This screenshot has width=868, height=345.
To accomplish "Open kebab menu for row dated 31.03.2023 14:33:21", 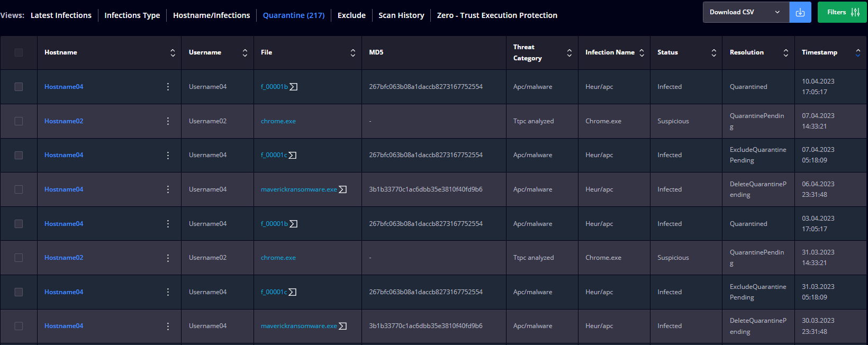I will (168, 258).
